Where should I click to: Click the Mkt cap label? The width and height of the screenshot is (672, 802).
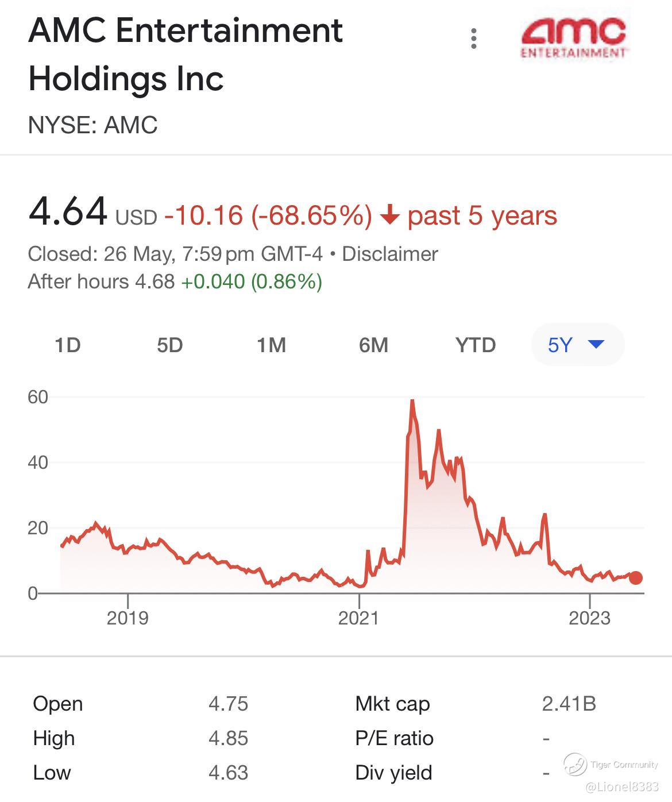tap(392, 704)
